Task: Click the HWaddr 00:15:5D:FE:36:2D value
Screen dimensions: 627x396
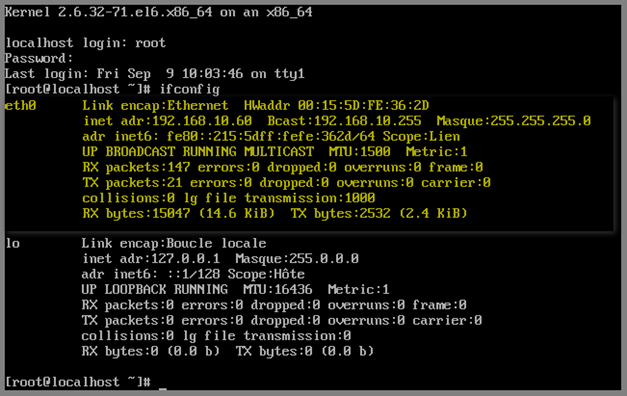Action: [x=336, y=106]
